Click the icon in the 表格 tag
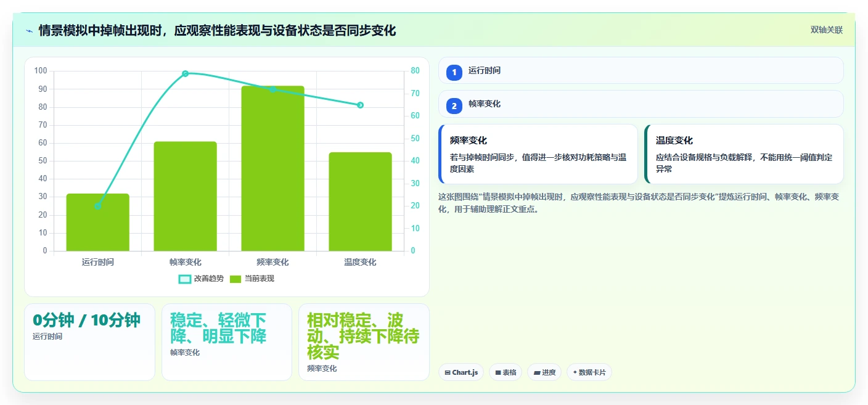The width and height of the screenshot is (868, 405). pyautogui.click(x=498, y=372)
